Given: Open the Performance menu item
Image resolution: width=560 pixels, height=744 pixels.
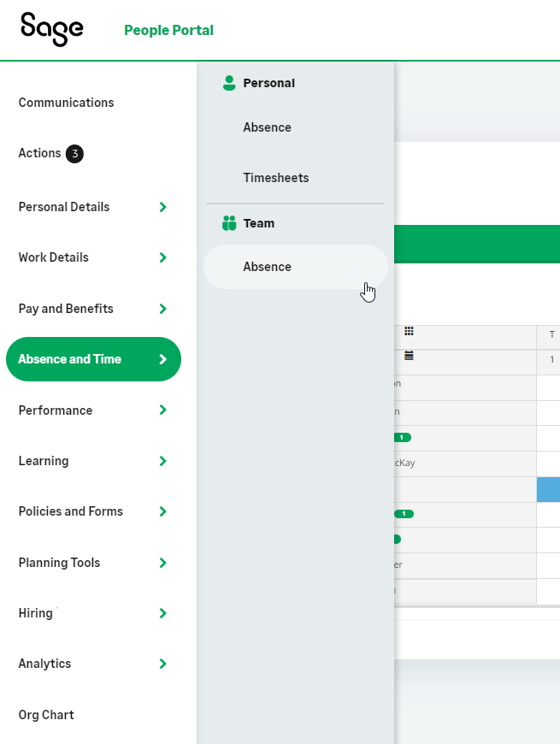Looking at the screenshot, I should [x=56, y=410].
